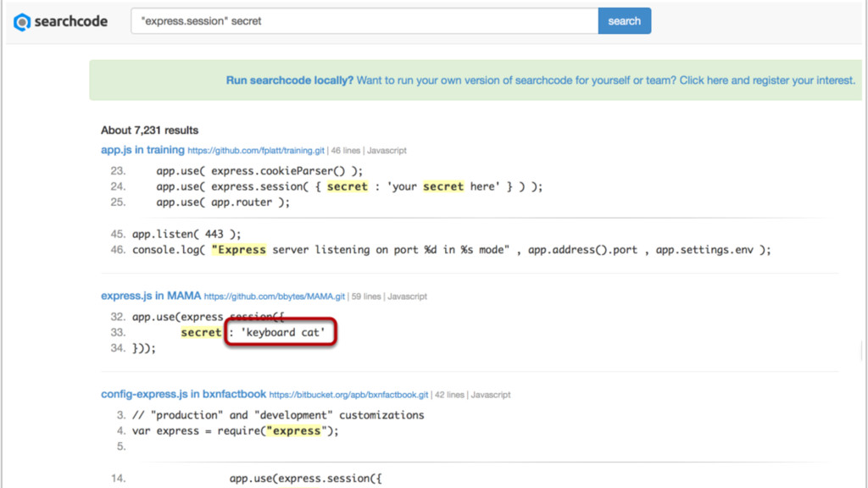
Task: Open the bbytes/MAMA.git GitHub URL
Action: [274, 297]
